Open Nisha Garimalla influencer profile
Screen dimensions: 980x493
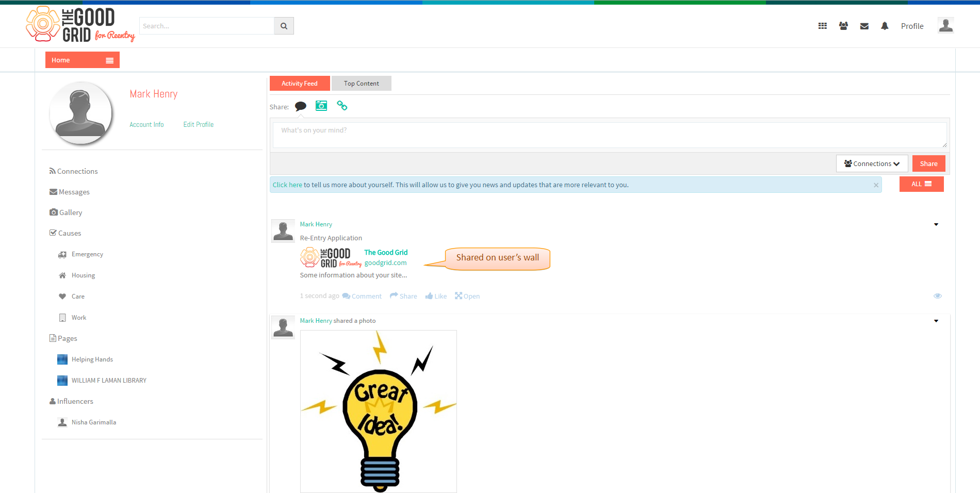(87, 422)
